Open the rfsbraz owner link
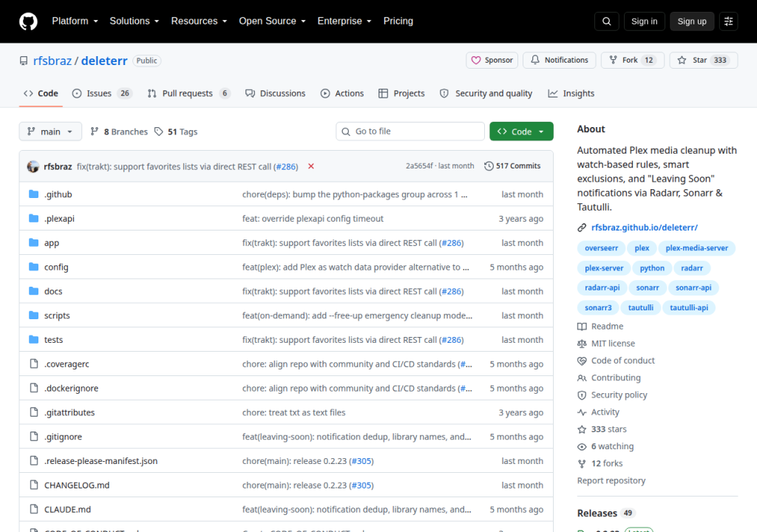 point(52,61)
